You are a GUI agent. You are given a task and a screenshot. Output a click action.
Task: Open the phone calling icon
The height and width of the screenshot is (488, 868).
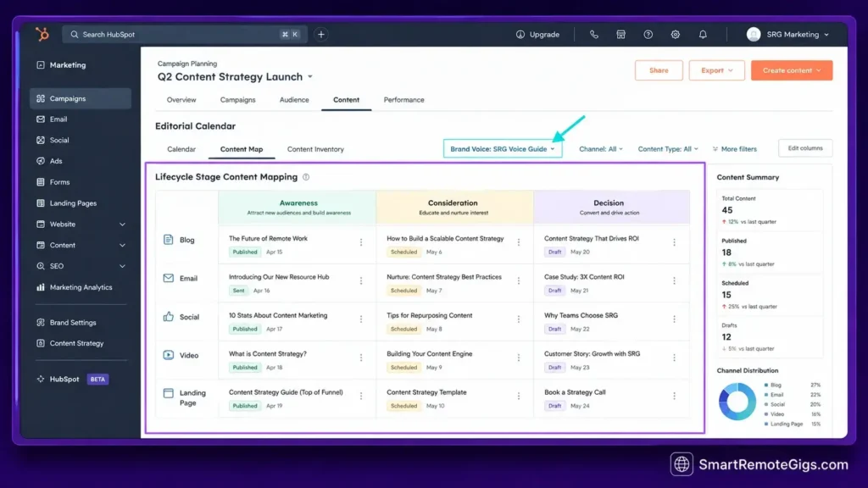click(593, 34)
